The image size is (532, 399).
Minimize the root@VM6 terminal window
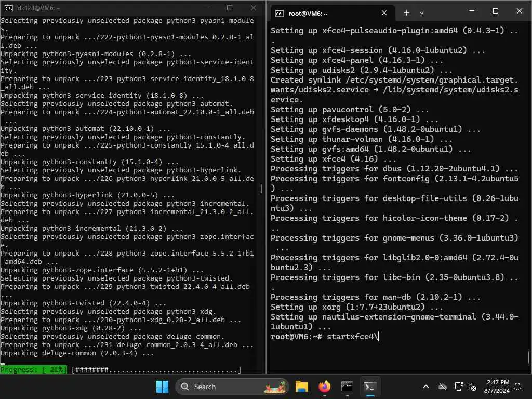472,11
